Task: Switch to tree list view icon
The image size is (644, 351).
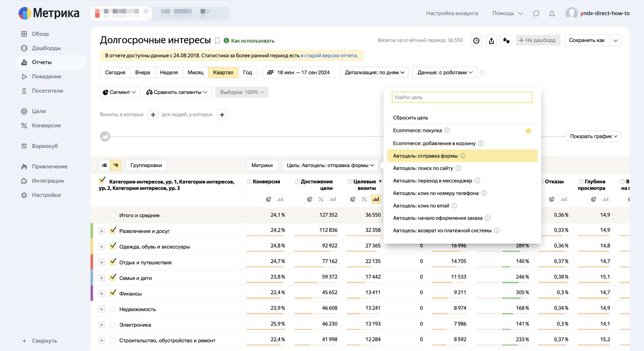Action: (116, 165)
